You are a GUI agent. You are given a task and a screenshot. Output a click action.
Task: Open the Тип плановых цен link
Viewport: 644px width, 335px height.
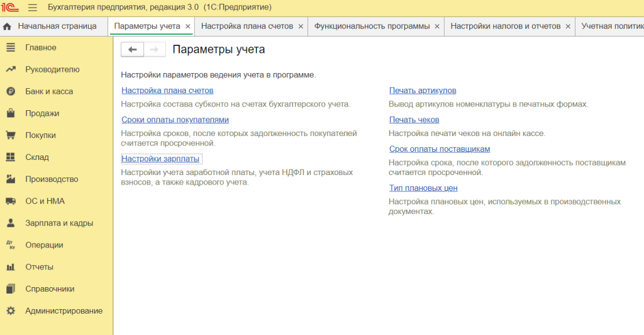tap(423, 188)
